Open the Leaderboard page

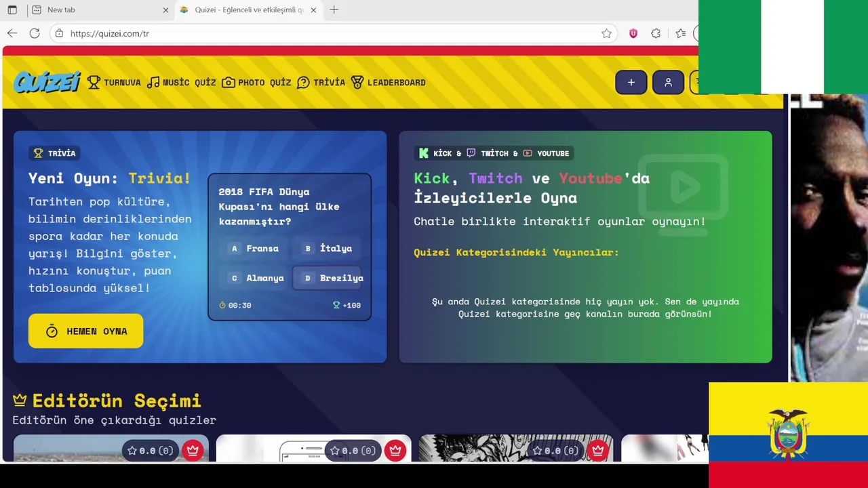tap(388, 83)
